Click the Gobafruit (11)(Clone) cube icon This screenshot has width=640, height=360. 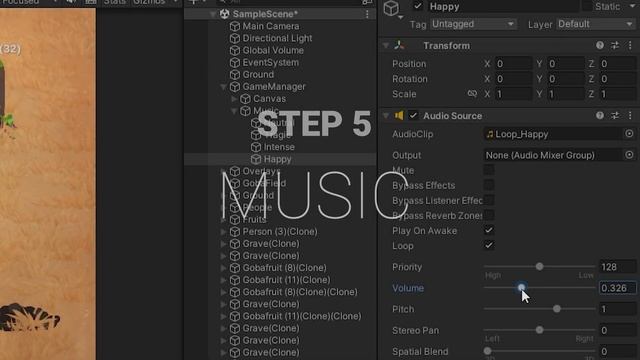pos(235,280)
